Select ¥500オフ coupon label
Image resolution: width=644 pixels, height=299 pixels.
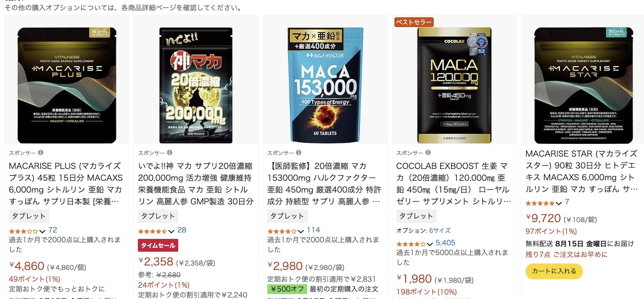(287, 289)
